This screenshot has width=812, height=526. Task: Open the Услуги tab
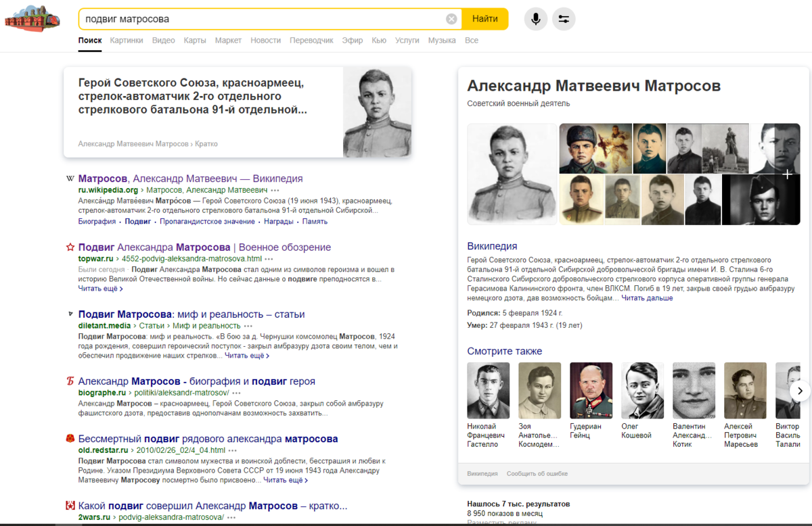(407, 41)
